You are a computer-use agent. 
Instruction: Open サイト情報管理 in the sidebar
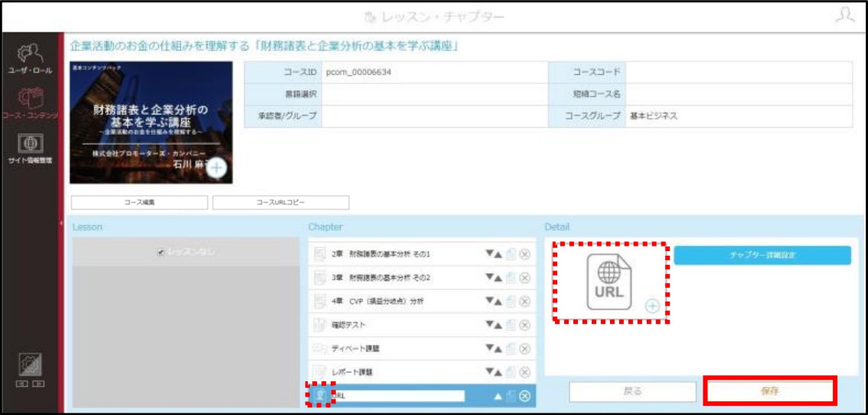(x=29, y=148)
